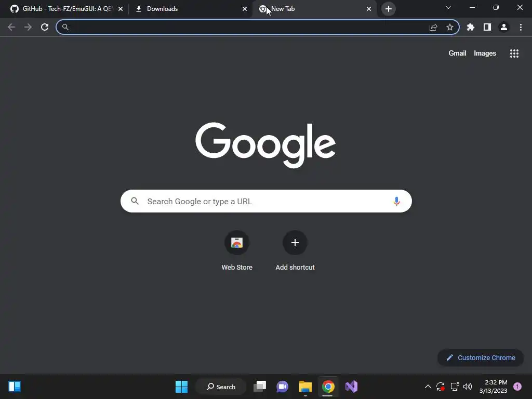Viewport: 532px width, 399px height.
Task: Open the Extensions puzzle icon
Action: (471, 27)
